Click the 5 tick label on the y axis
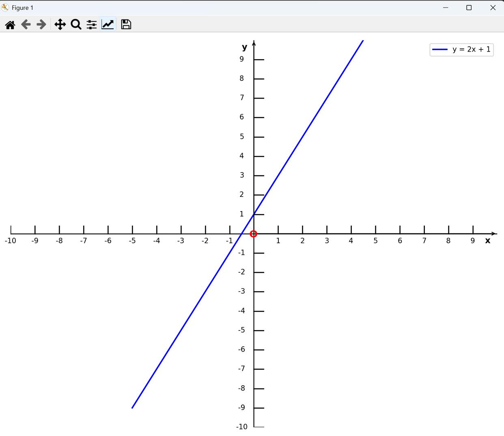This screenshot has width=504, height=436. pyautogui.click(x=242, y=136)
